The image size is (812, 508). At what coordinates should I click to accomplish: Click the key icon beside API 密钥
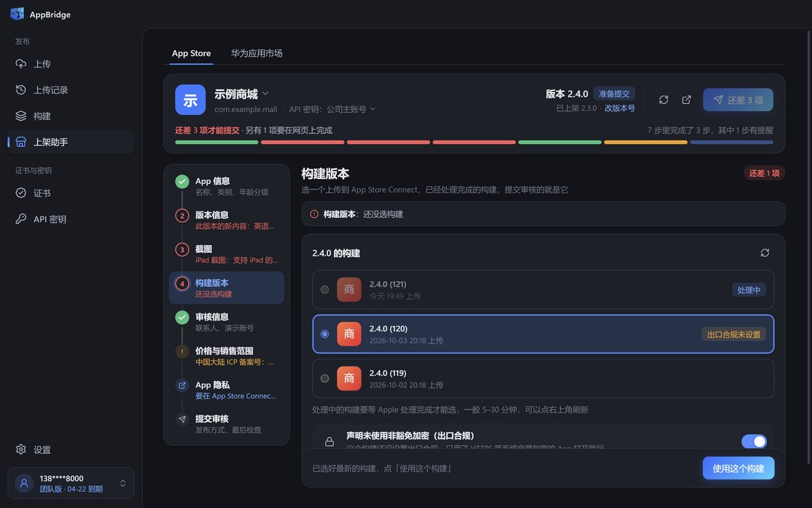21,219
